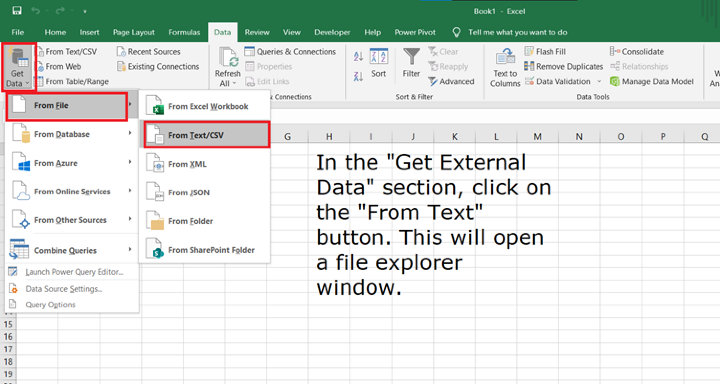Open the Help tab
720x384 pixels.
[x=372, y=32]
